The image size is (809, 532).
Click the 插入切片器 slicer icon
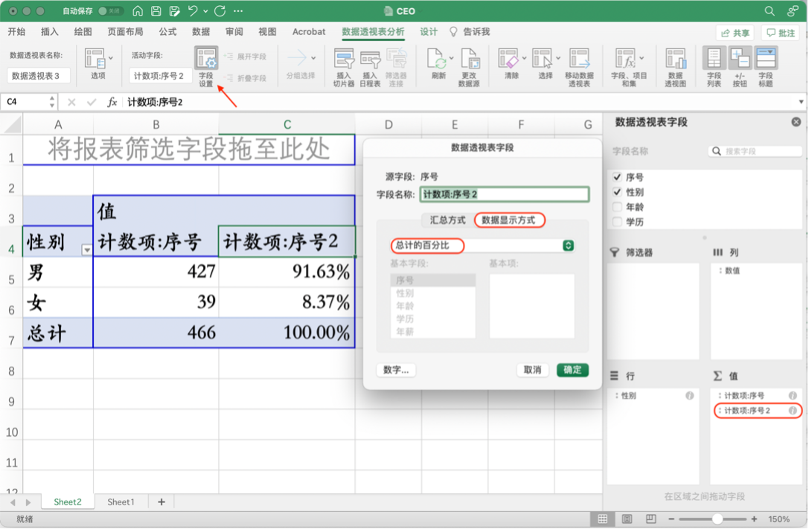pyautogui.click(x=344, y=60)
